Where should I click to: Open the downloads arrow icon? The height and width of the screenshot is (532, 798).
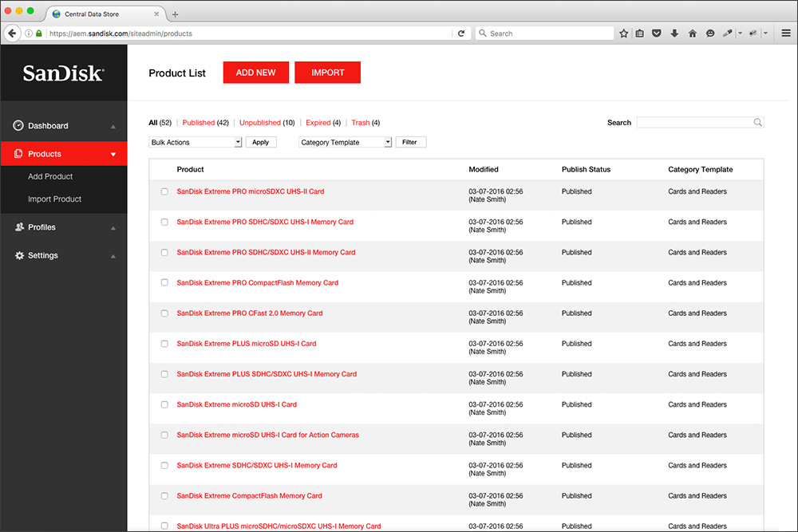point(674,33)
